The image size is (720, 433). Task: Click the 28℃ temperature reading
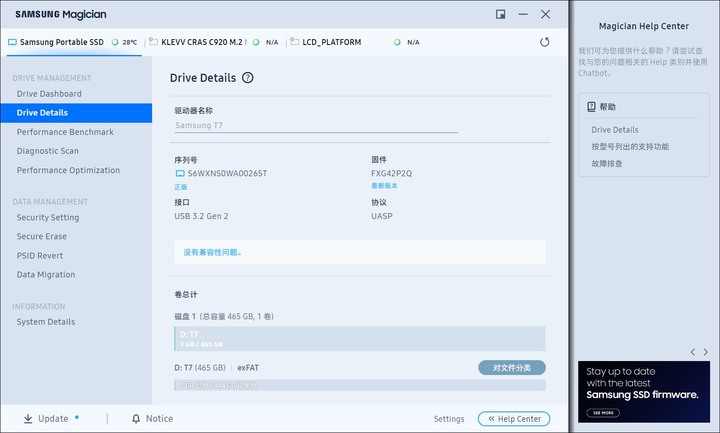[x=129, y=42]
